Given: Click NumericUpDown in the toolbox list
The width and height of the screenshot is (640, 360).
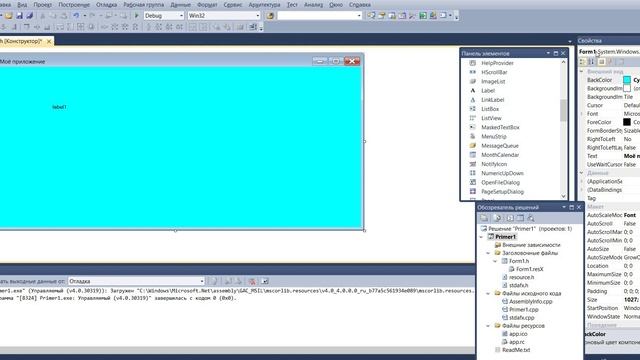Looking at the screenshot, I should (502, 173).
